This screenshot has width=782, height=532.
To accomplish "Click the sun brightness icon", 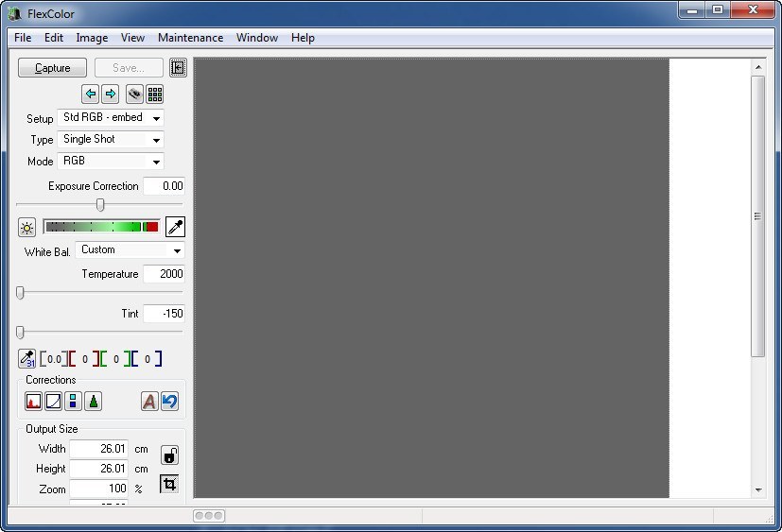I will point(26,228).
